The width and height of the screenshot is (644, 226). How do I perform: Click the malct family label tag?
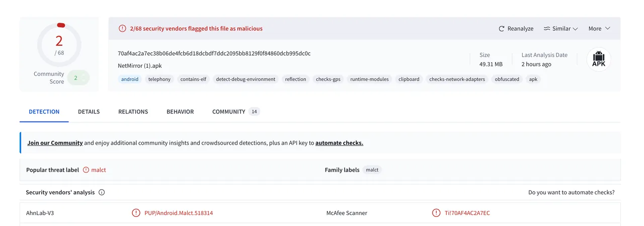point(372,170)
